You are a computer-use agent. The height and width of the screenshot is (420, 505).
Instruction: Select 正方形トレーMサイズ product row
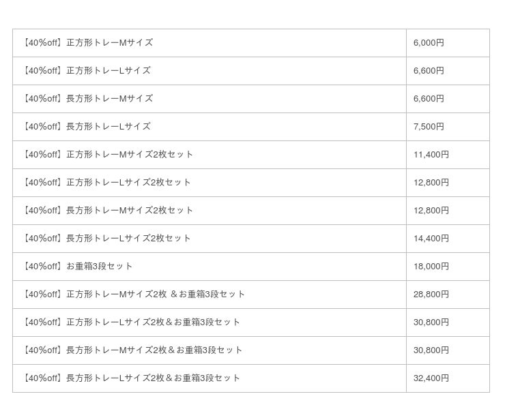tap(251, 43)
